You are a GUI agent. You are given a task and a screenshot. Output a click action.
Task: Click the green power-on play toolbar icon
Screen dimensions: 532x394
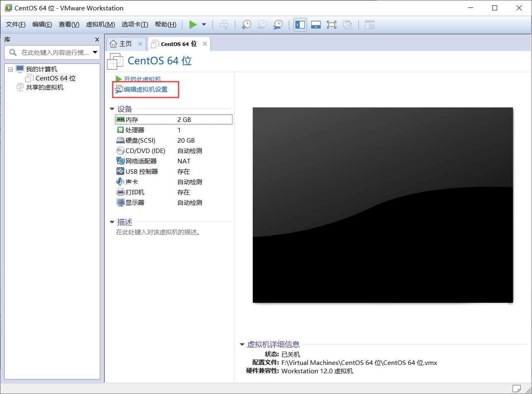coord(193,24)
